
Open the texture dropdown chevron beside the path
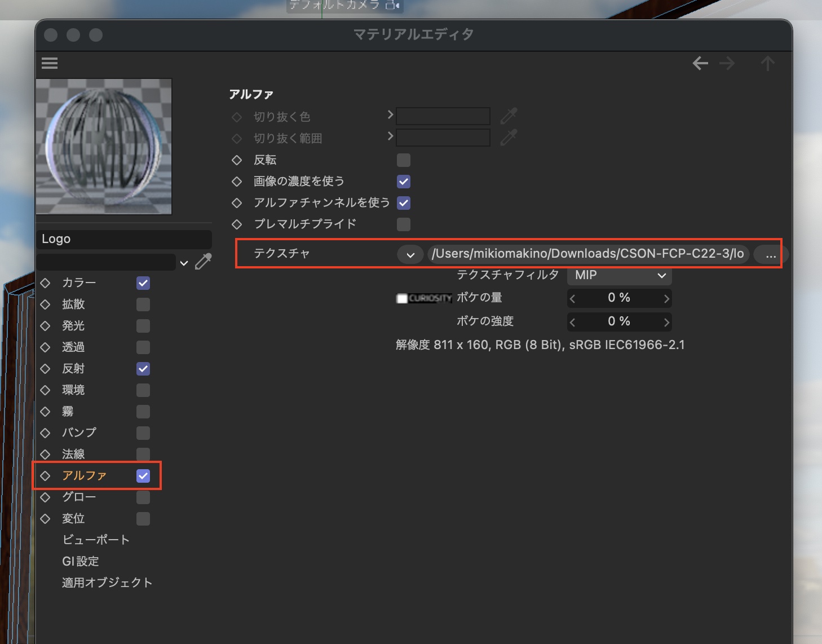410,254
